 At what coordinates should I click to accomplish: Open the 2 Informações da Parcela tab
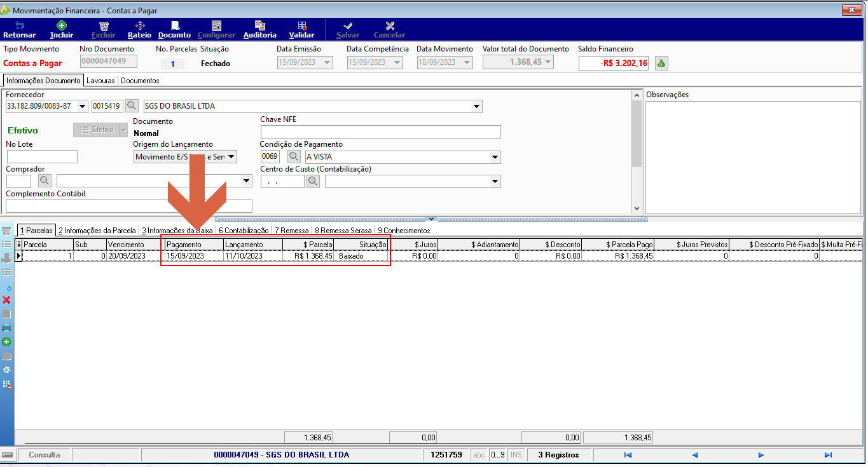click(x=97, y=231)
